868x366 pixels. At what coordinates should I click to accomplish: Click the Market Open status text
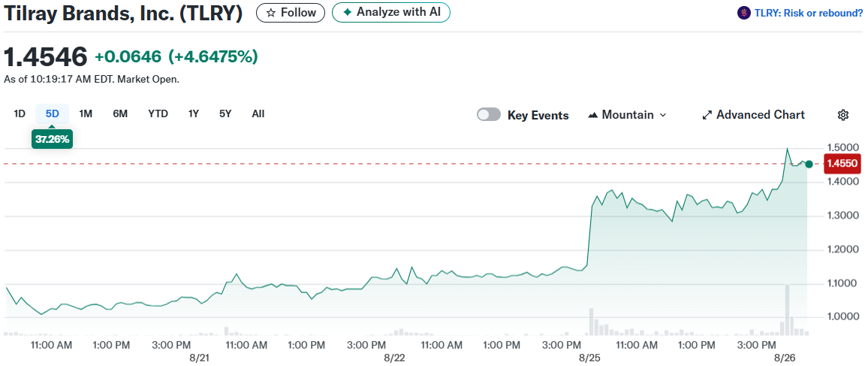[x=149, y=80]
